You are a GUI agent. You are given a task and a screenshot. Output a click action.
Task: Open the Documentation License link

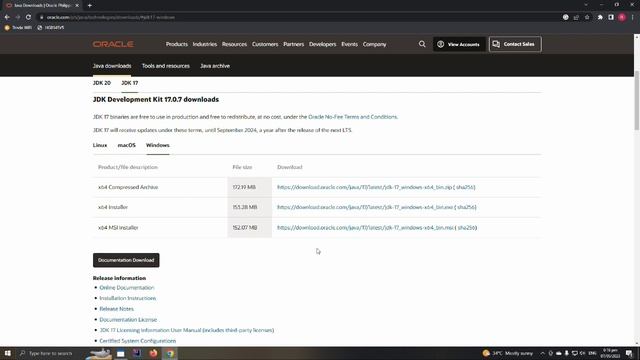pos(128,320)
